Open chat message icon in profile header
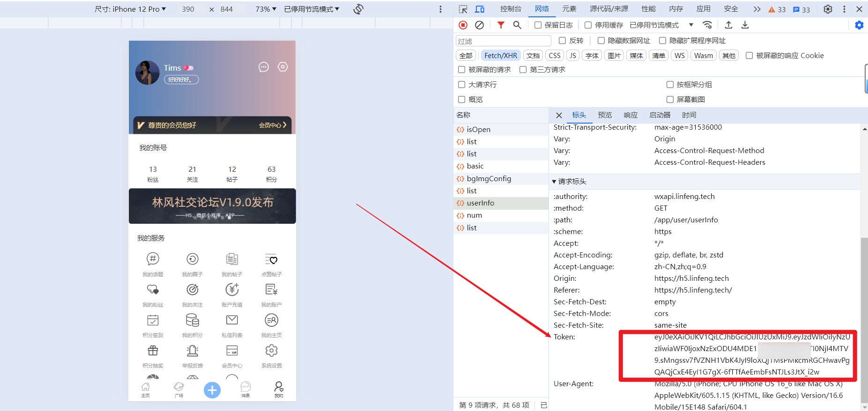Image resolution: width=868 pixels, height=411 pixels. [x=264, y=67]
